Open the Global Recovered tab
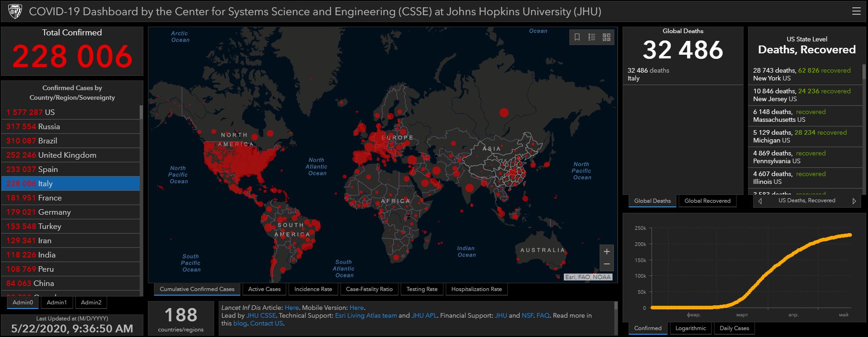This screenshot has height=337, width=868. click(707, 201)
